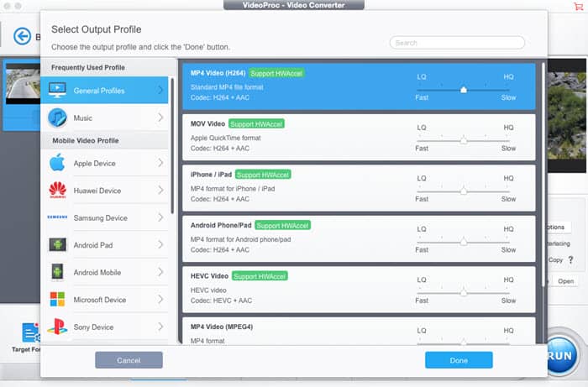The height and width of the screenshot is (387, 588).
Task: Select General Profiles category
Action: [105, 90]
